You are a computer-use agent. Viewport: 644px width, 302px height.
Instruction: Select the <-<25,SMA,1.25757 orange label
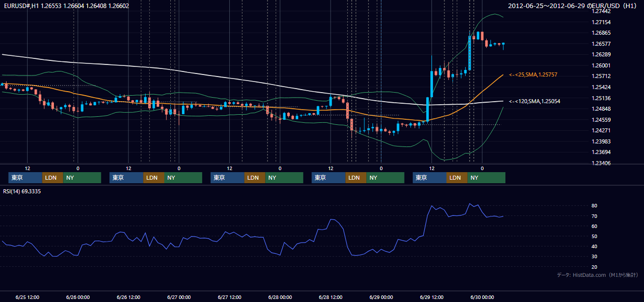click(533, 75)
